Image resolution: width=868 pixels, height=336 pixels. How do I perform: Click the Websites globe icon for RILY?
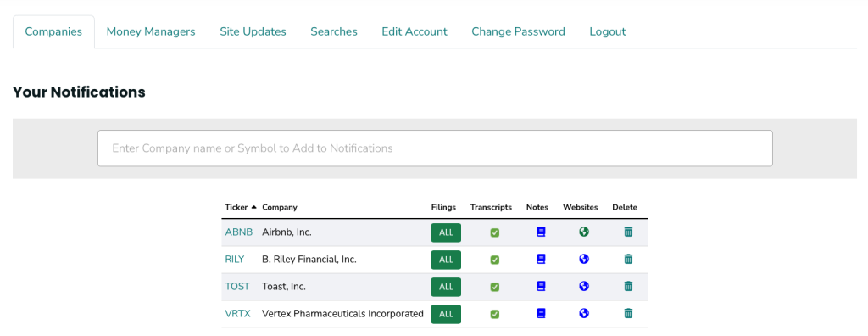pyautogui.click(x=583, y=259)
